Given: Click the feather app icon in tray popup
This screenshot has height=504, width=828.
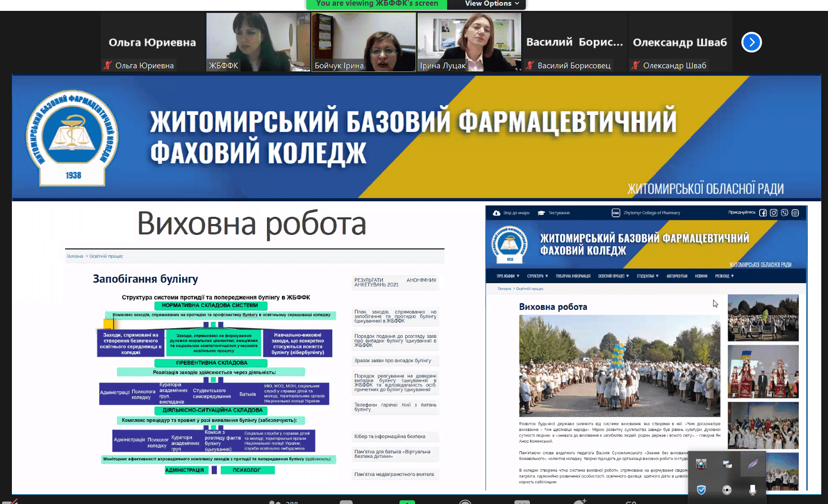Looking at the screenshot, I should [x=752, y=464].
